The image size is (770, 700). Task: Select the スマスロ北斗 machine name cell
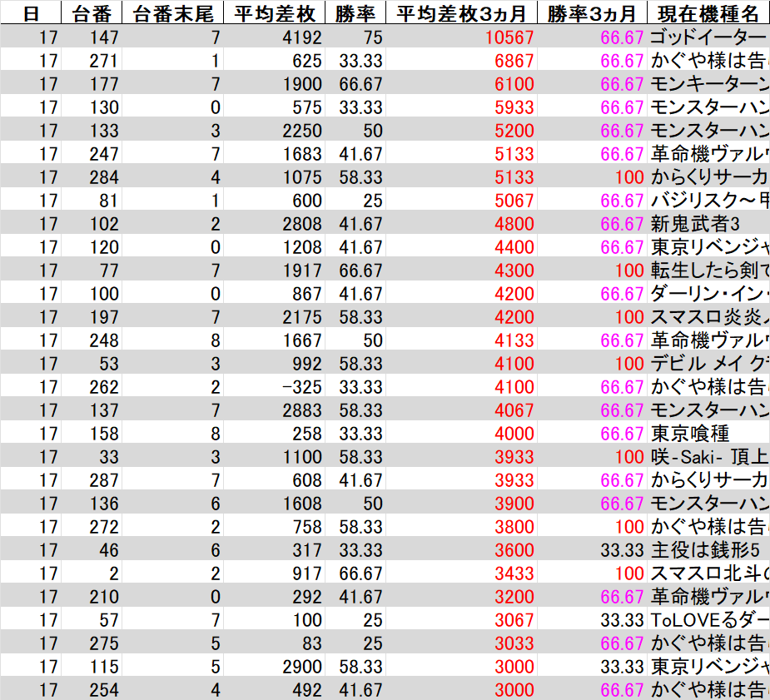coord(708,573)
